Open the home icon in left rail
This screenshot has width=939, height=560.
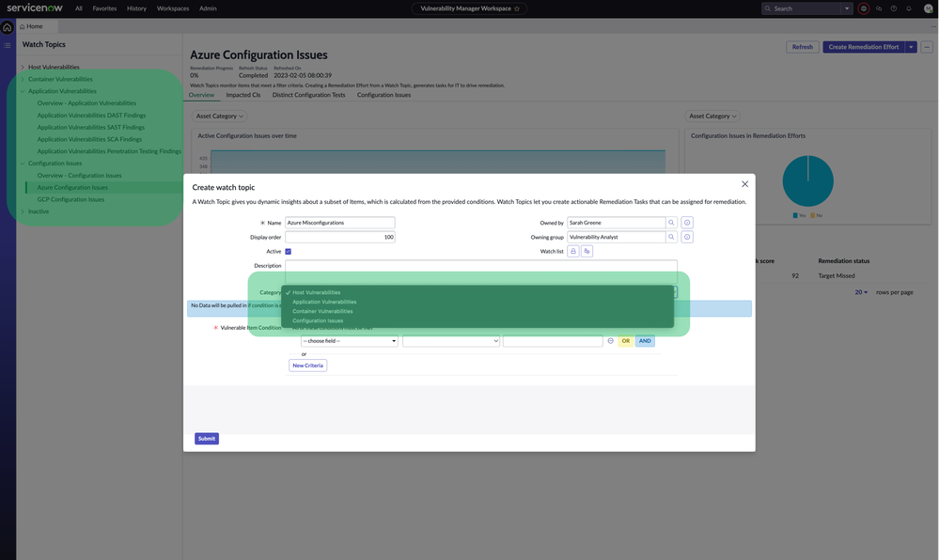click(x=8, y=27)
